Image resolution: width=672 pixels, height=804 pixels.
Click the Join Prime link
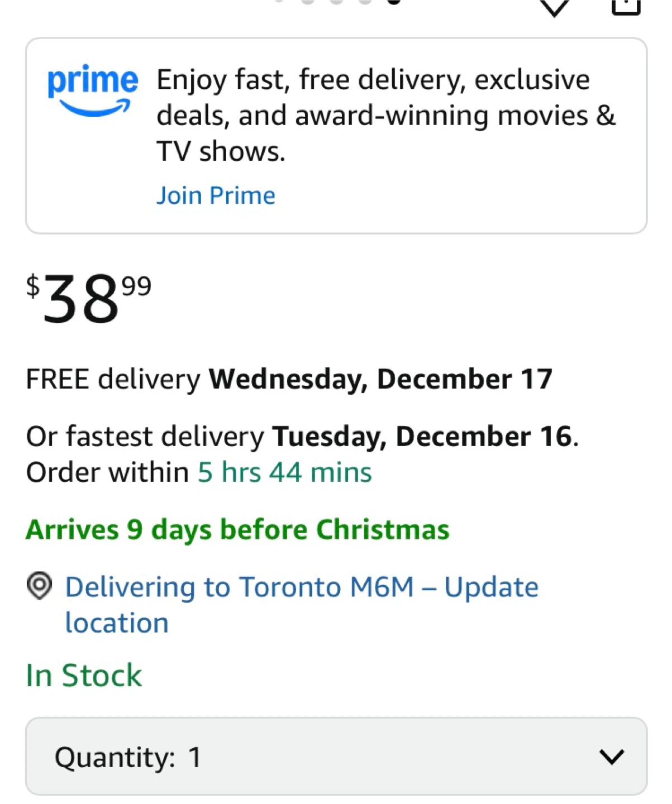coord(216,195)
